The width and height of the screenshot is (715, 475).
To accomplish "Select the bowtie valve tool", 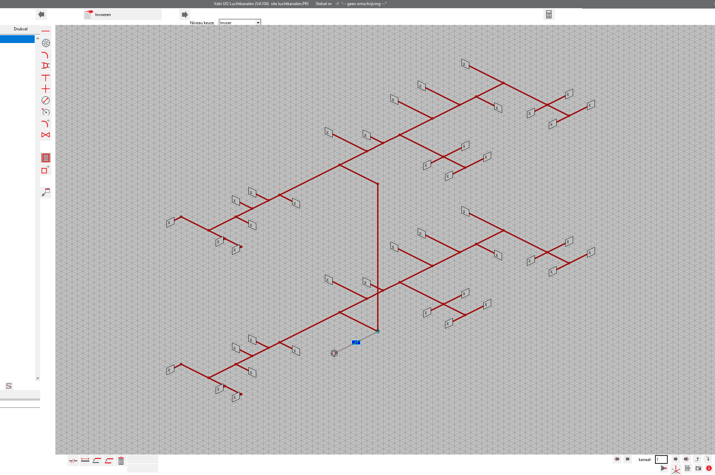I will coord(46,135).
